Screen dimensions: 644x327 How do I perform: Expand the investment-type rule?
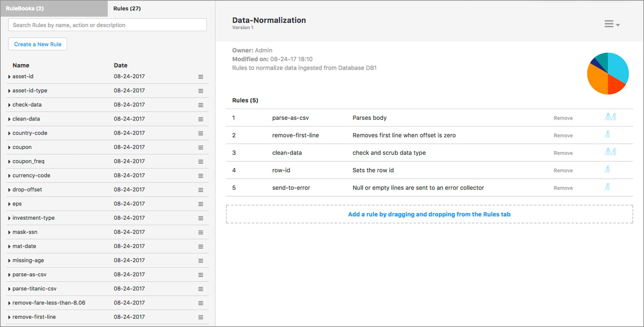coord(9,218)
